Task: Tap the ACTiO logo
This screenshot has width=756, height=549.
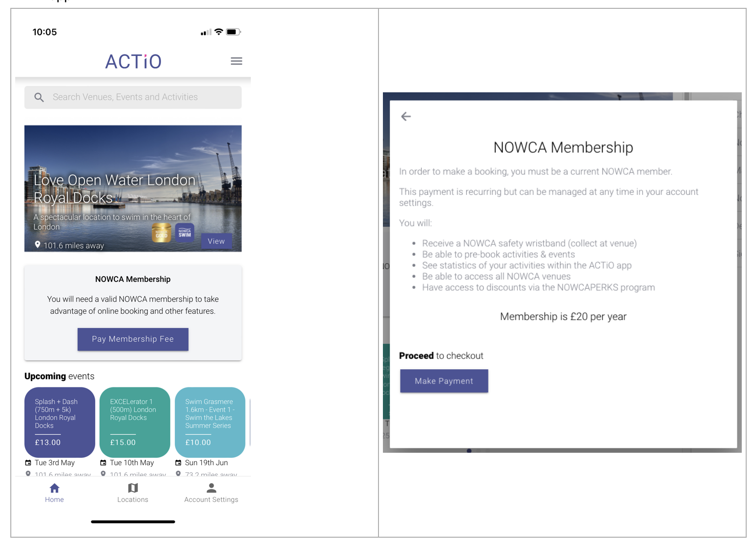Action: tap(133, 61)
